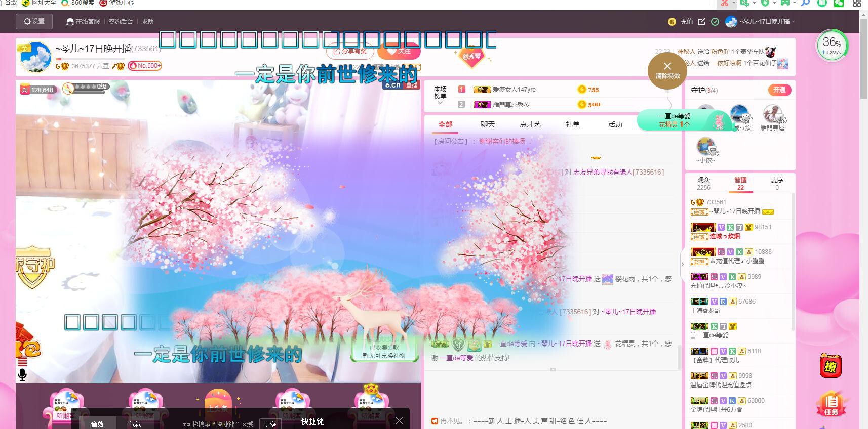Select user 一直de等爱 in the user list
The width and height of the screenshot is (868, 429).
tap(712, 335)
